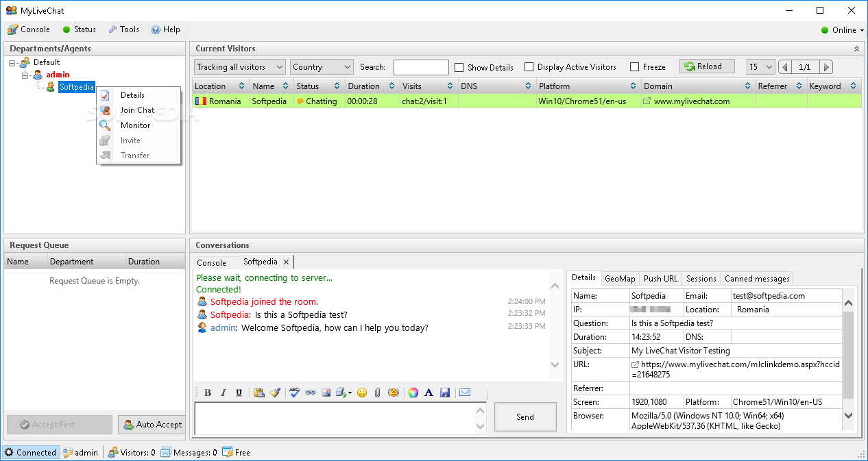The height and width of the screenshot is (461, 868).
Task: Toggle italic formatting in editor
Action: (x=224, y=393)
